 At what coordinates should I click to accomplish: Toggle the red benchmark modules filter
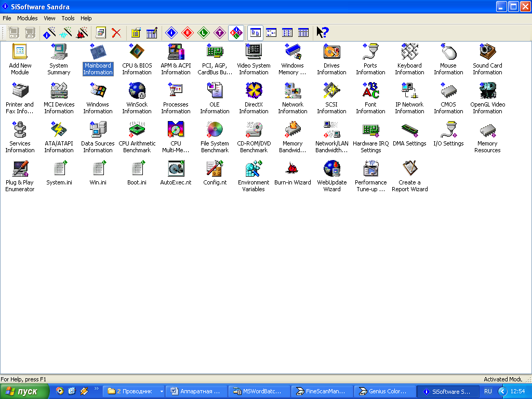pos(187,33)
